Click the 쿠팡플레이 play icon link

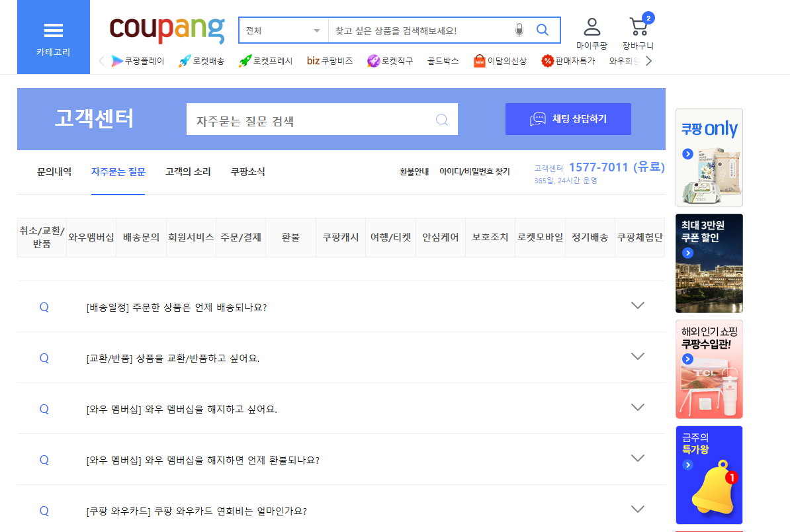(138, 61)
